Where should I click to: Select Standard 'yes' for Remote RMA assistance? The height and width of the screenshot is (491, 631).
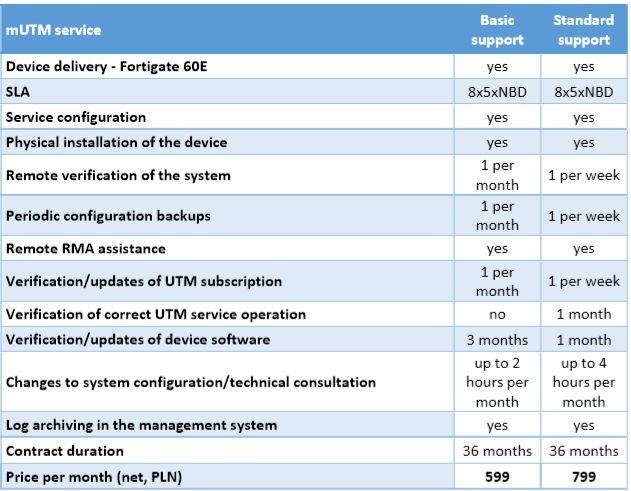coord(584,249)
